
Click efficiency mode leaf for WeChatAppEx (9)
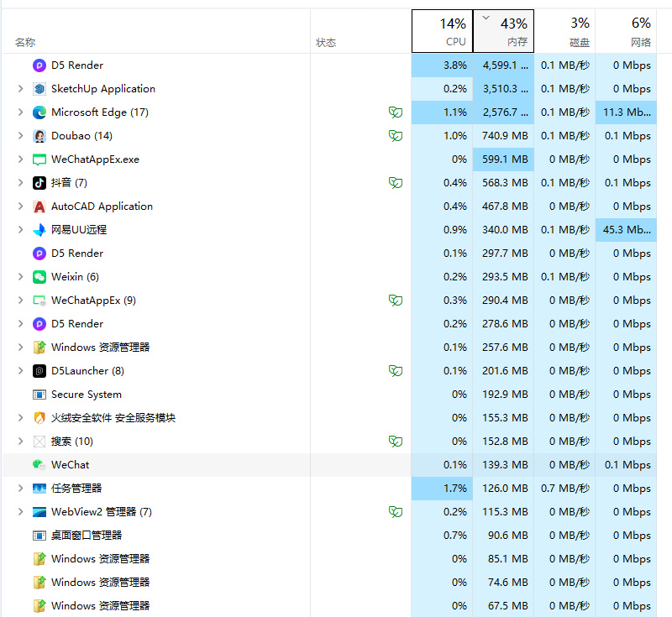point(395,301)
